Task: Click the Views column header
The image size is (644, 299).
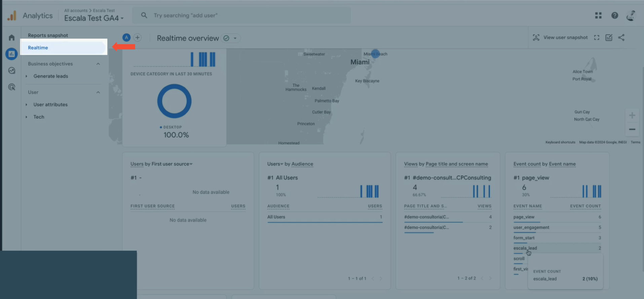Action: pos(485,206)
